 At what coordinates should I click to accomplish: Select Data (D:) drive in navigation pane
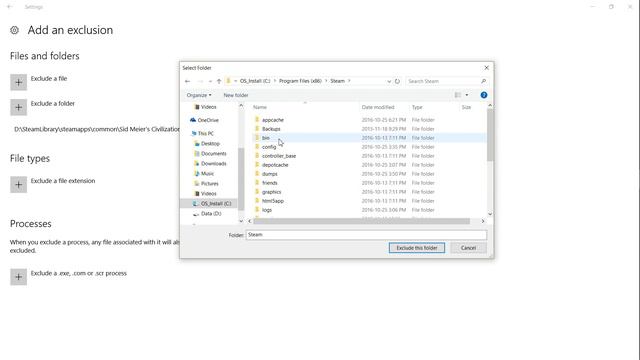pyautogui.click(x=211, y=213)
